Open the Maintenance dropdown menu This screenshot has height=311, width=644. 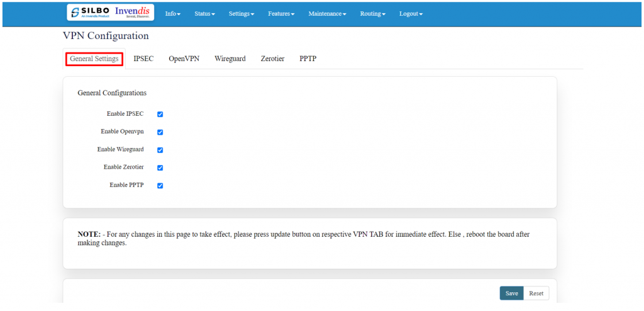coord(327,14)
